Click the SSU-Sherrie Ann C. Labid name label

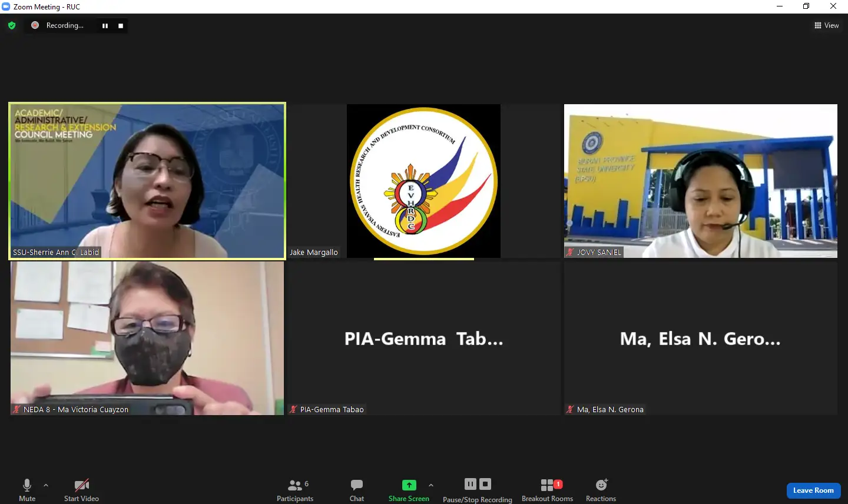[x=56, y=252]
